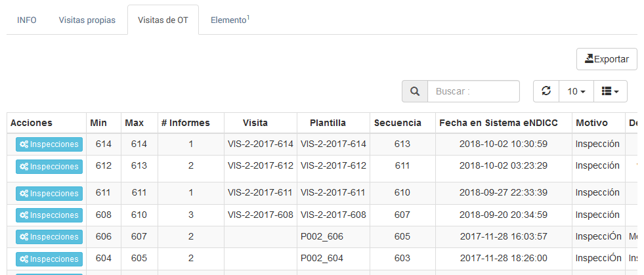
Task: Switch to the INFO tab
Action: (27, 20)
